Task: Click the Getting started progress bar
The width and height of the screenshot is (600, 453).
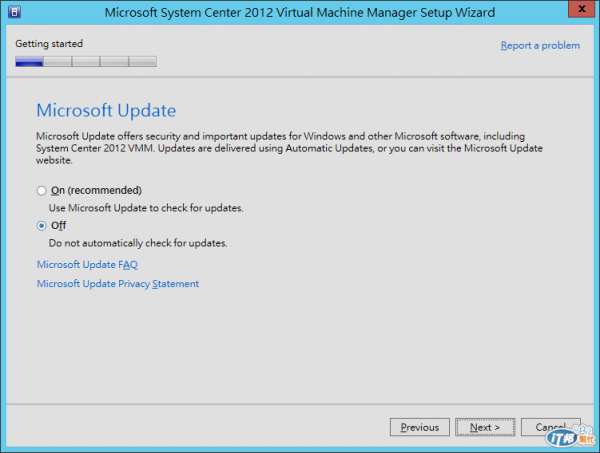Action: point(86,61)
